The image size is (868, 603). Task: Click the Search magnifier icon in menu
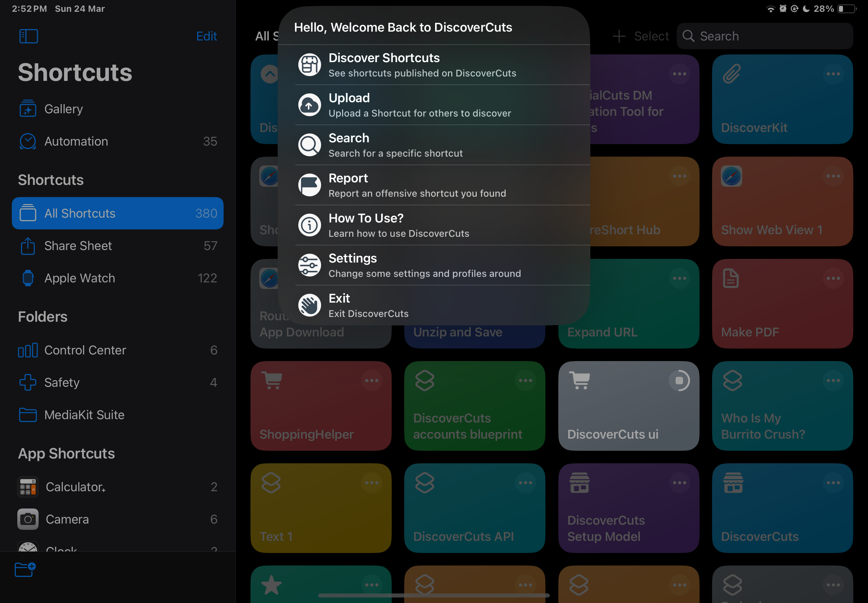[x=309, y=145]
